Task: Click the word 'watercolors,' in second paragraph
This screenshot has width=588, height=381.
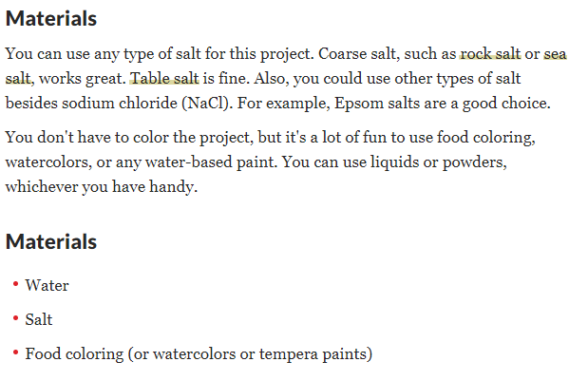Action: coord(48,162)
